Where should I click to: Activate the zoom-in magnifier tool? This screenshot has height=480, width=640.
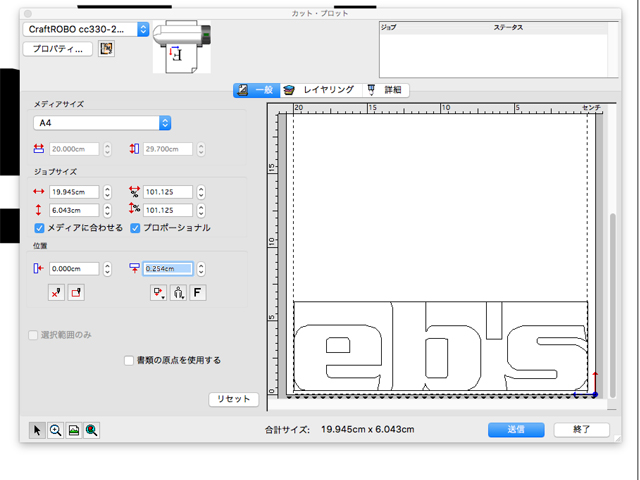[x=55, y=430]
